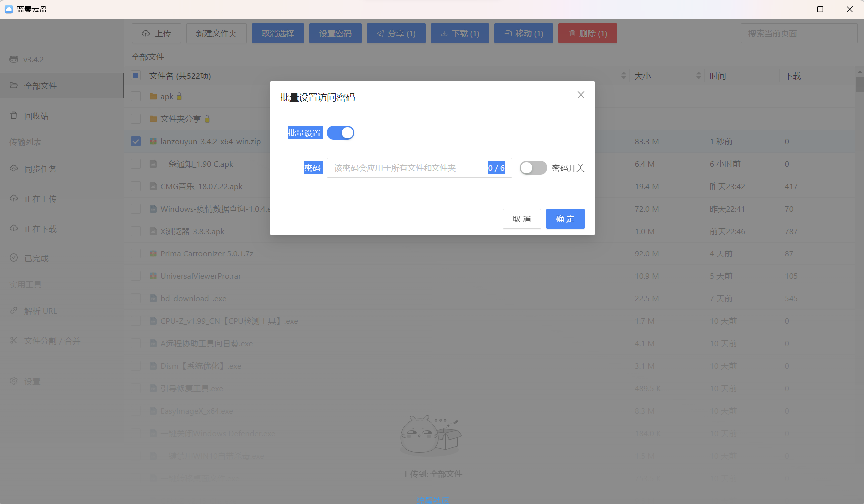Open 设置 in the sidebar

coord(62,381)
